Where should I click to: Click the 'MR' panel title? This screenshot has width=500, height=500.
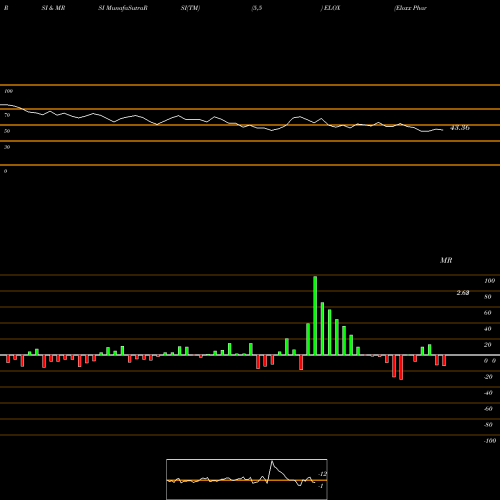(x=446, y=260)
